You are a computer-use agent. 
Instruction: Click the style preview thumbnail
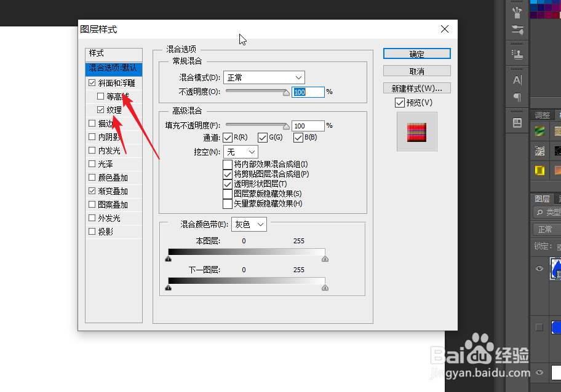pyautogui.click(x=417, y=132)
